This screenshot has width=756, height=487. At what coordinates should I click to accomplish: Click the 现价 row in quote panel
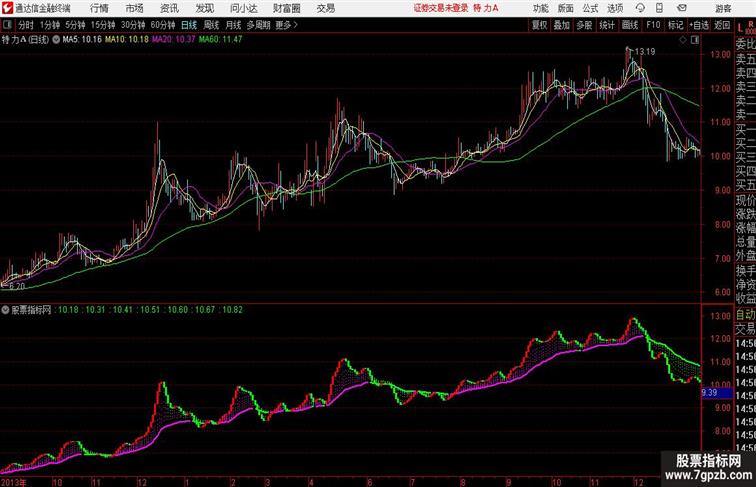[745, 200]
